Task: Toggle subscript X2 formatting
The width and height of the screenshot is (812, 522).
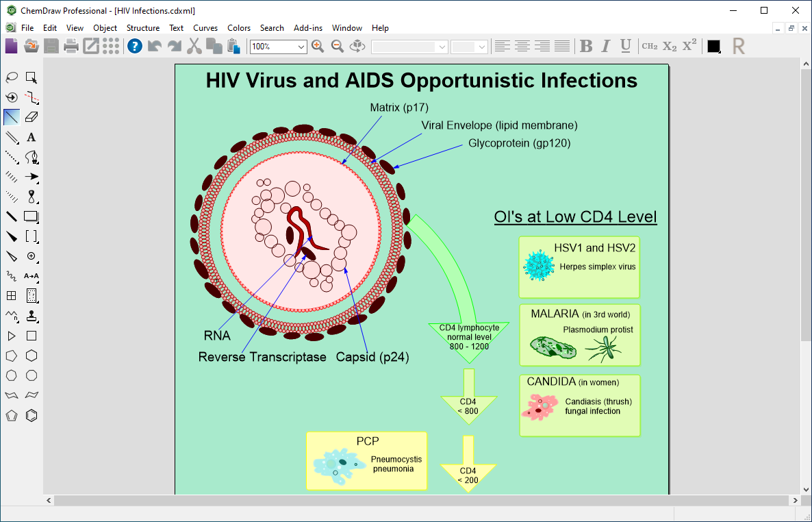Action: click(670, 46)
